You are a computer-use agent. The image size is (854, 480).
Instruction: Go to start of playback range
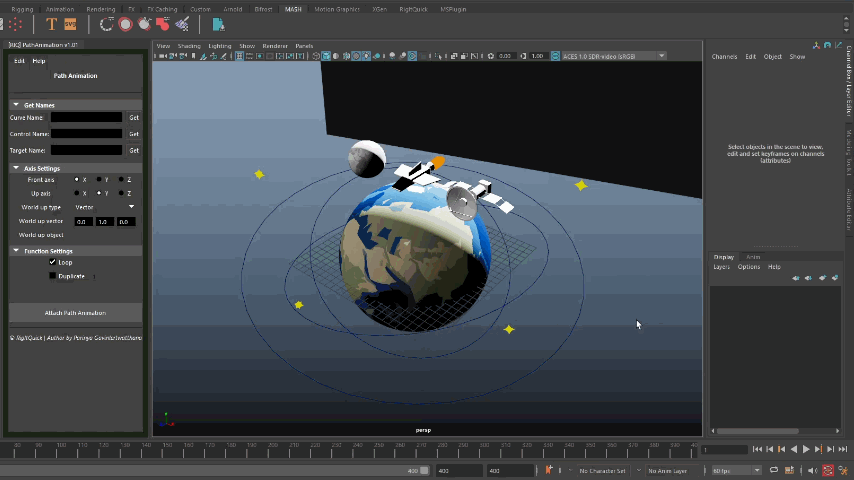pos(757,449)
